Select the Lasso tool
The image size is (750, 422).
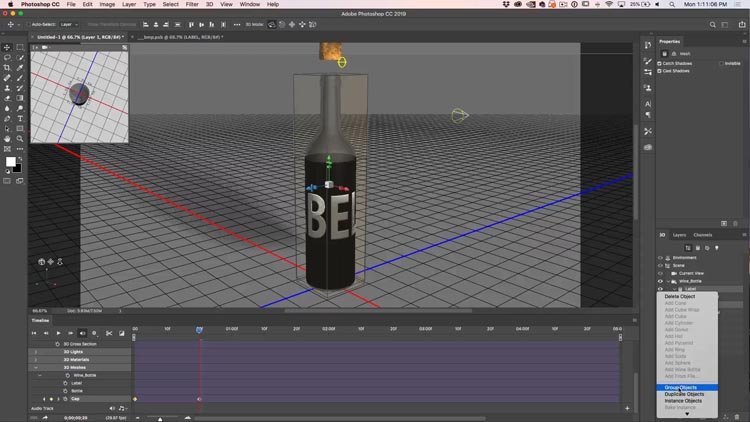pyautogui.click(x=7, y=57)
